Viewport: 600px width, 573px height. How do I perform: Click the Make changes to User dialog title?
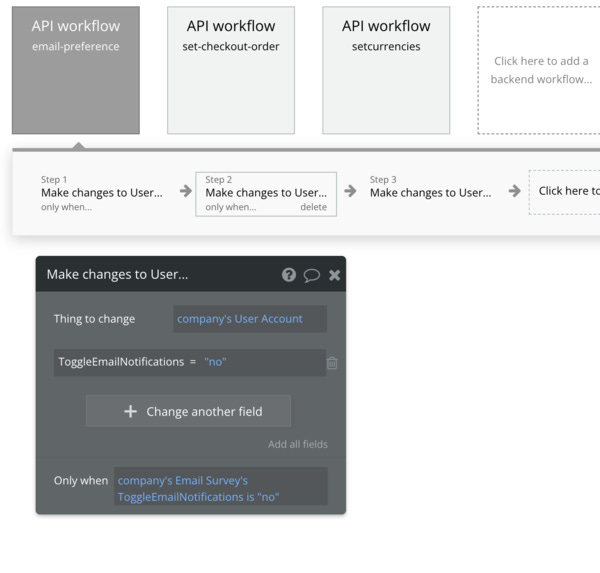[x=117, y=274]
